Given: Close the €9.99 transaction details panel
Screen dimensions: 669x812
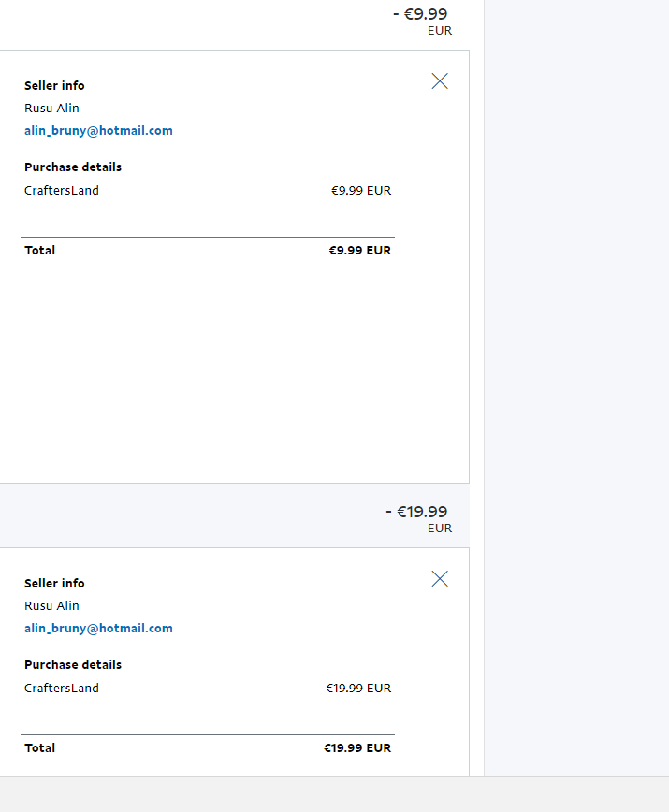Looking at the screenshot, I should pyautogui.click(x=440, y=81).
